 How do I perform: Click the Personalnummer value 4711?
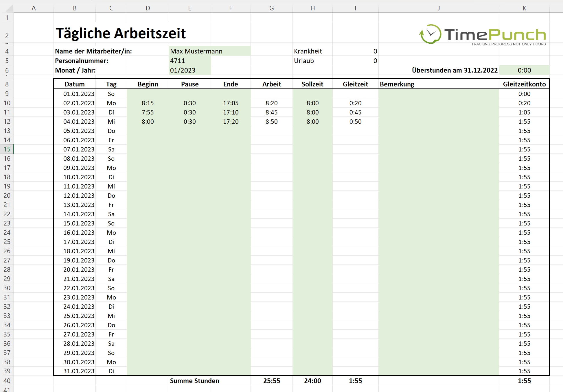tap(190, 61)
